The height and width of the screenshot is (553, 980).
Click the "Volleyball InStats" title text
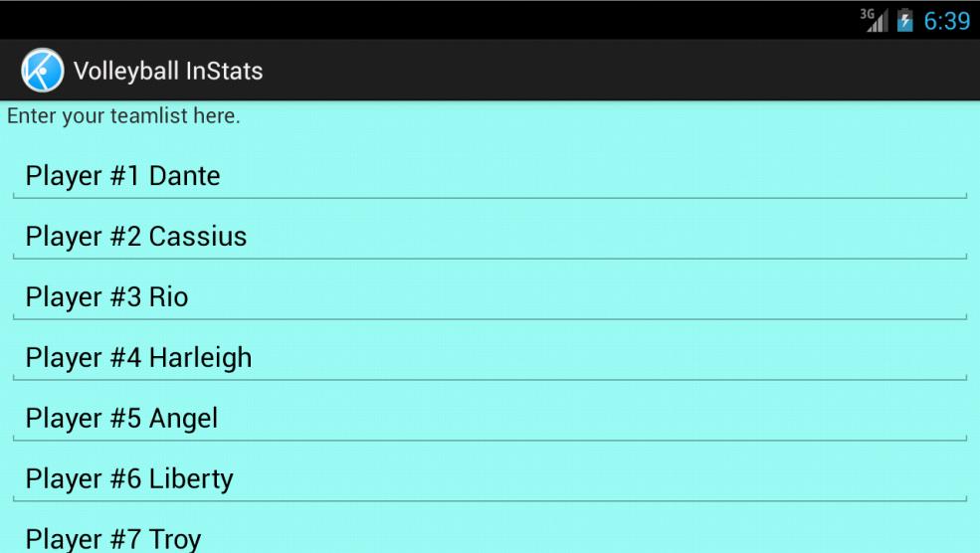tap(167, 71)
